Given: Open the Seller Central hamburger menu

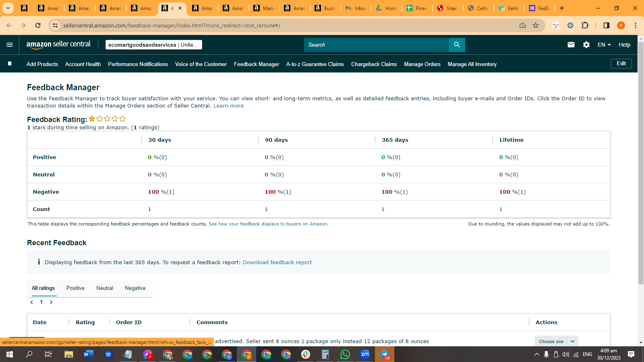Looking at the screenshot, I should 10,45.
